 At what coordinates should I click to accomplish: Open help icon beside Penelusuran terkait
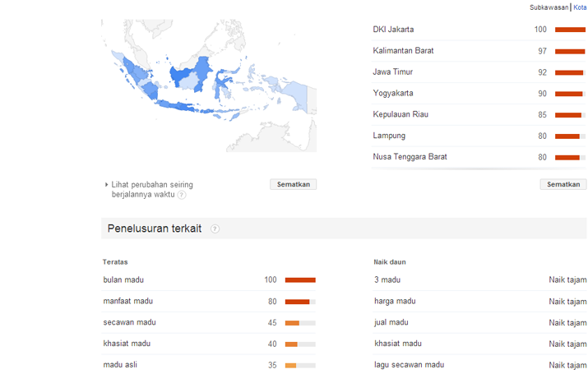tap(215, 229)
